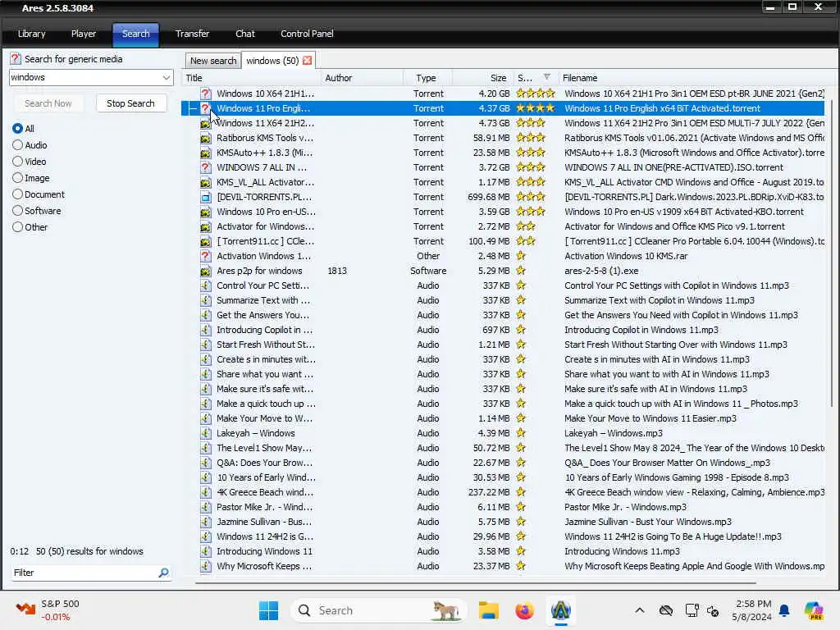
Task: Click audio icon of Control Your PC Settings row
Action: point(205,285)
